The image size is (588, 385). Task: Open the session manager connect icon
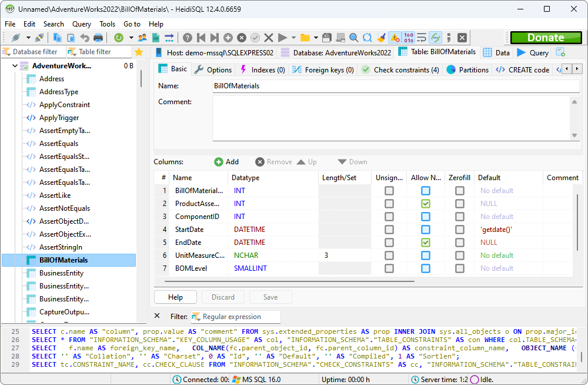point(16,38)
